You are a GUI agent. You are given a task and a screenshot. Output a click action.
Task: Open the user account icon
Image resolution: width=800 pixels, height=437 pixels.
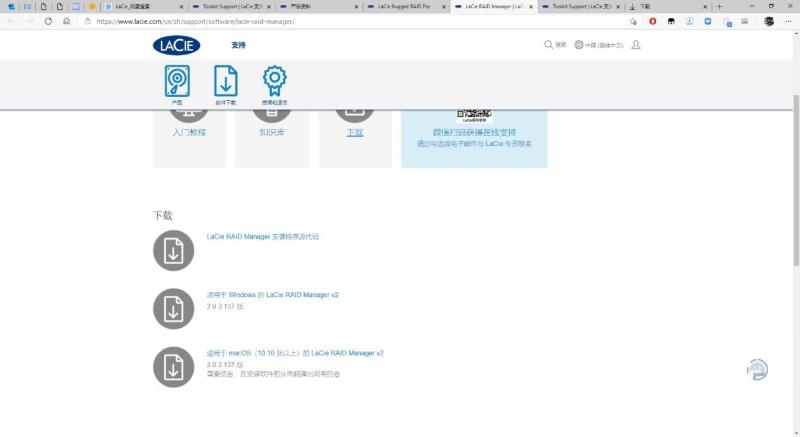[x=636, y=45]
